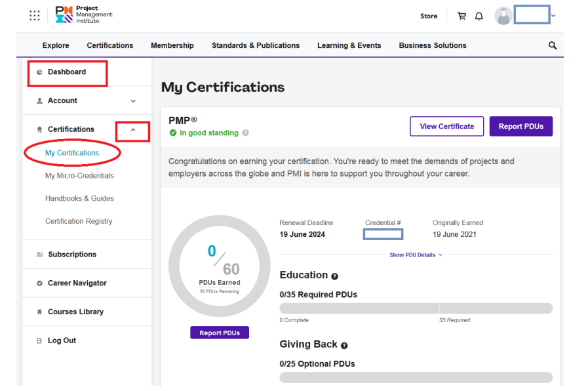Open Business Solutions menu
Screen dimensions: 588x391
(433, 45)
